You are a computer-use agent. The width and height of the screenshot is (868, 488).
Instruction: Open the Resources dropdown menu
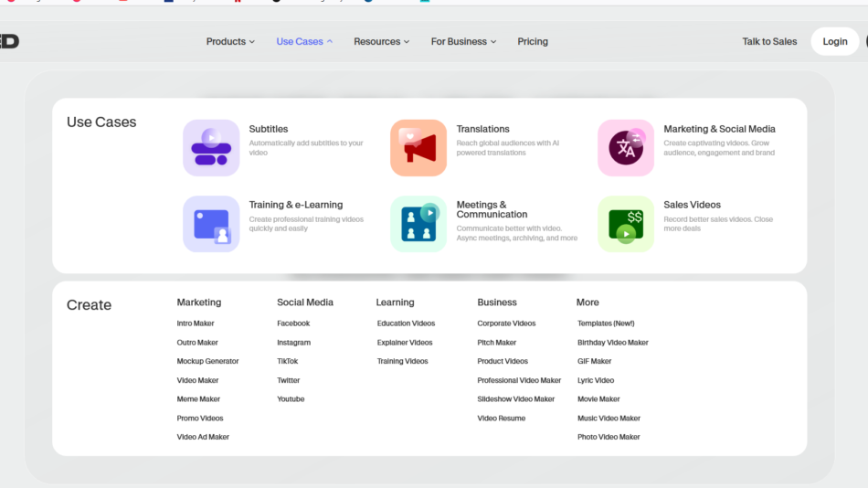381,41
